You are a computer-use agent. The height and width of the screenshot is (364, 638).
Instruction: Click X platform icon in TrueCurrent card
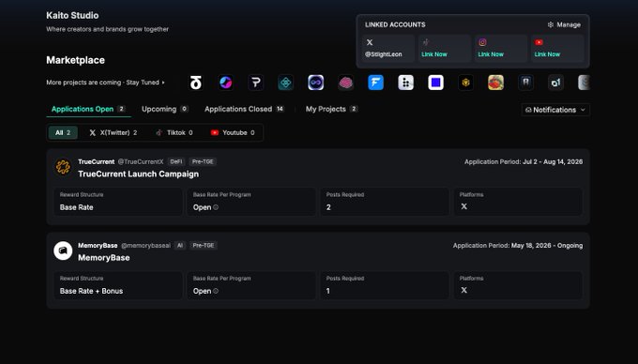coord(463,206)
